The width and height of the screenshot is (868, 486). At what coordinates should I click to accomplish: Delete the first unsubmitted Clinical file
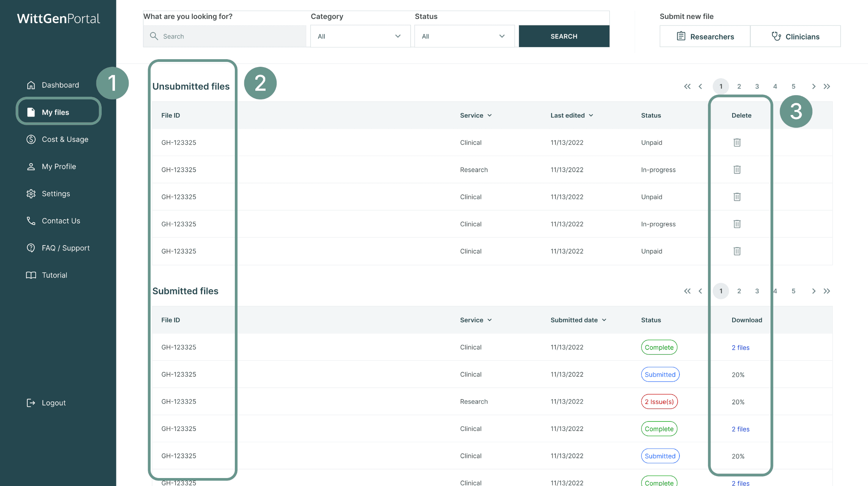(737, 143)
